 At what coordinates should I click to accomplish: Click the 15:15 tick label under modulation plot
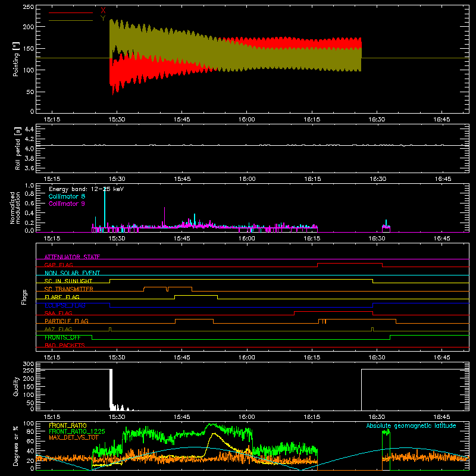(x=52, y=239)
